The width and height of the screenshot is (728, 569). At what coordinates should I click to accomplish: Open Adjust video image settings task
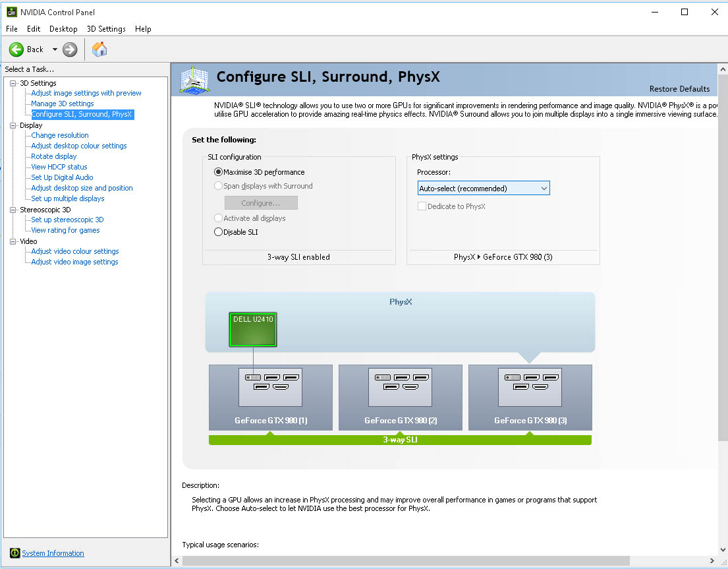[74, 262]
